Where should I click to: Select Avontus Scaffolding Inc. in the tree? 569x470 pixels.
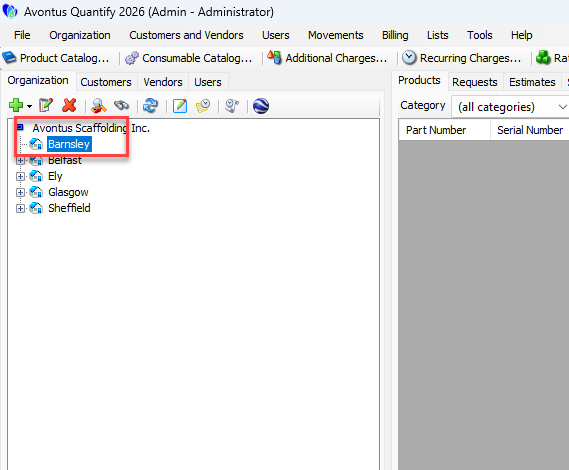[x=91, y=128]
